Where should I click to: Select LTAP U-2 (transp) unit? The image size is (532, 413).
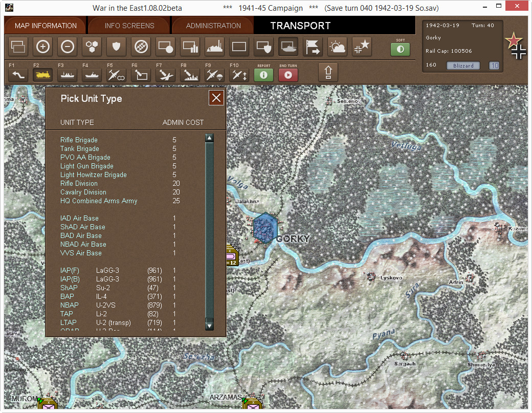point(118,323)
